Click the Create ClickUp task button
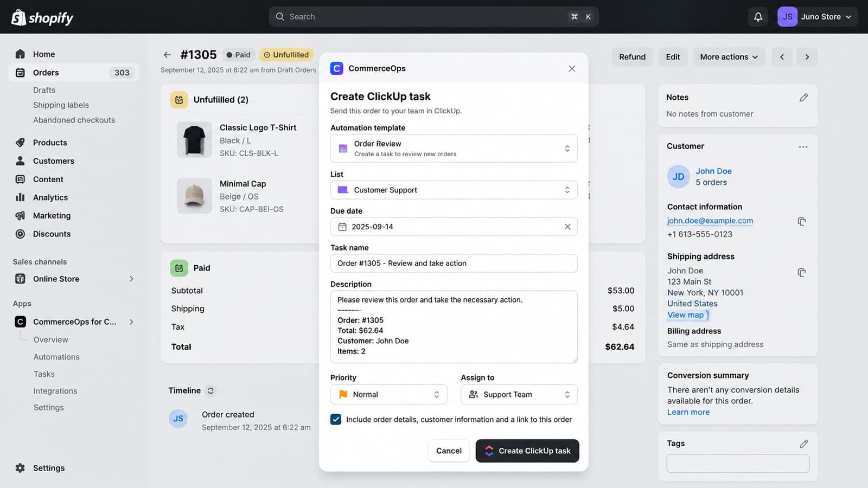 click(x=527, y=451)
